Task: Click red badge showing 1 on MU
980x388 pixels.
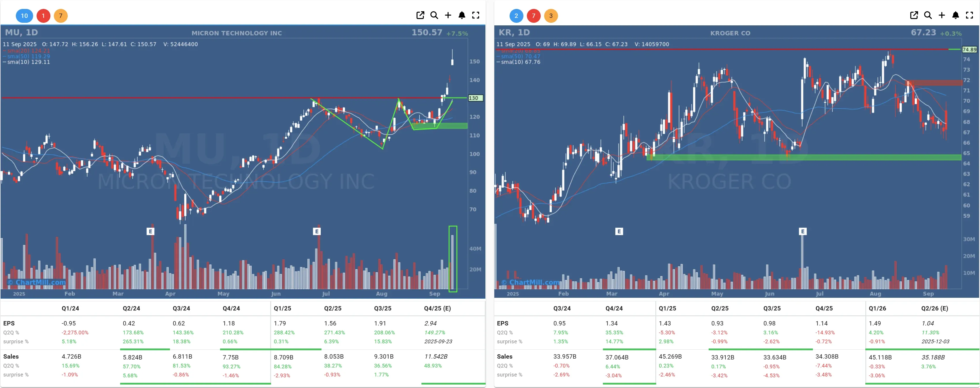Action: (43, 16)
